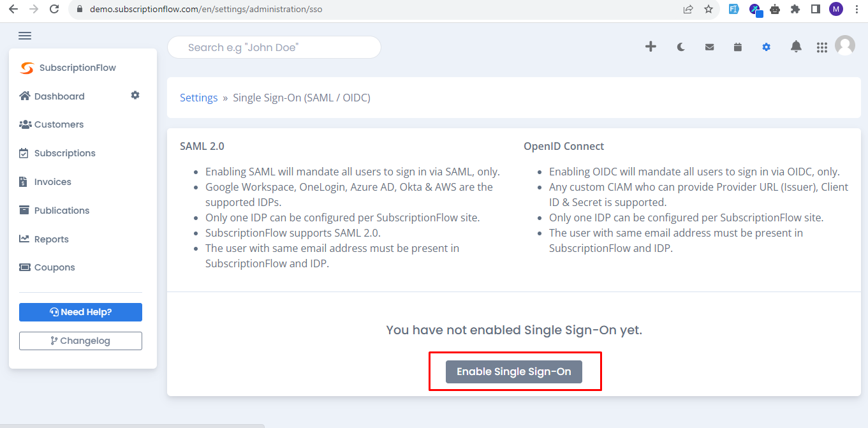The image size is (868, 428).
Task: Collapse sidebar with hamburger icon
Action: point(25,36)
